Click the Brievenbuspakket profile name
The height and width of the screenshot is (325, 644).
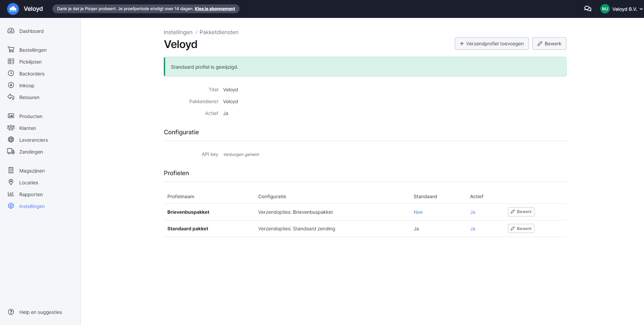click(x=188, y=212)
